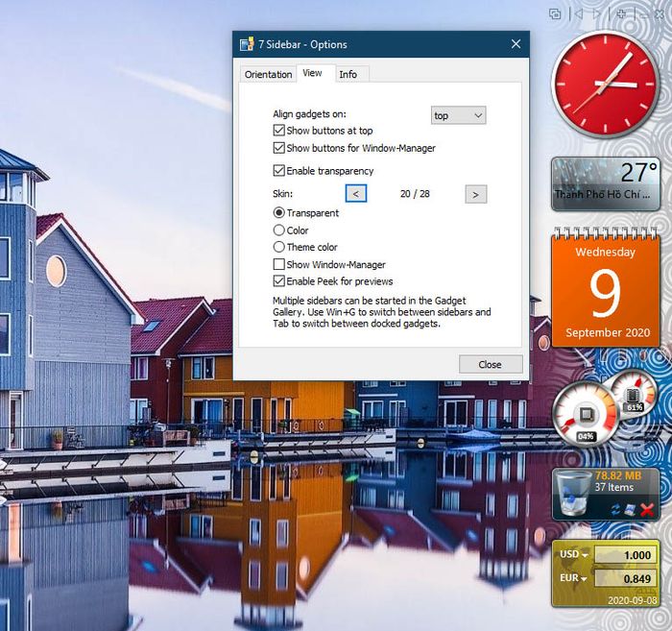Screen dimensions: 672x631
Task: Click the sidebar plus icon to add gadgets
Action: click(621, 14)
